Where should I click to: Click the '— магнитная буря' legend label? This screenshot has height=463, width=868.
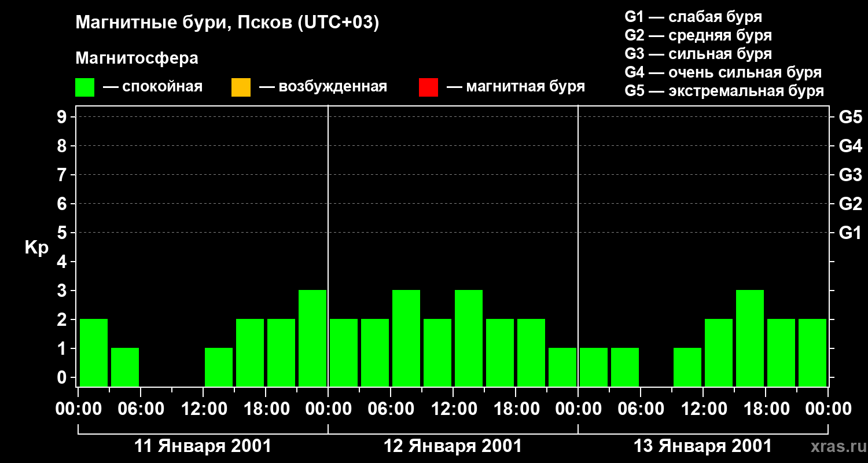pos(516,87)
